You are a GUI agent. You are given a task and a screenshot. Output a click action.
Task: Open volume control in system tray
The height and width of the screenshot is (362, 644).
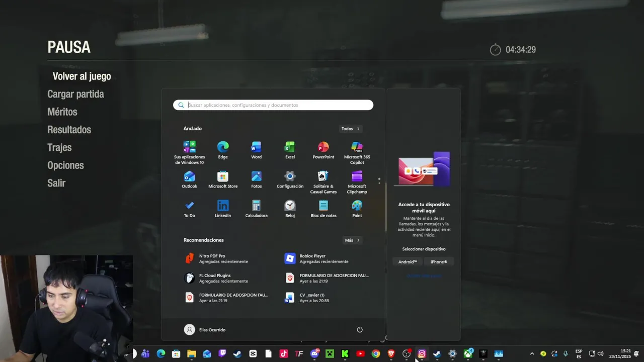(600, 354)
